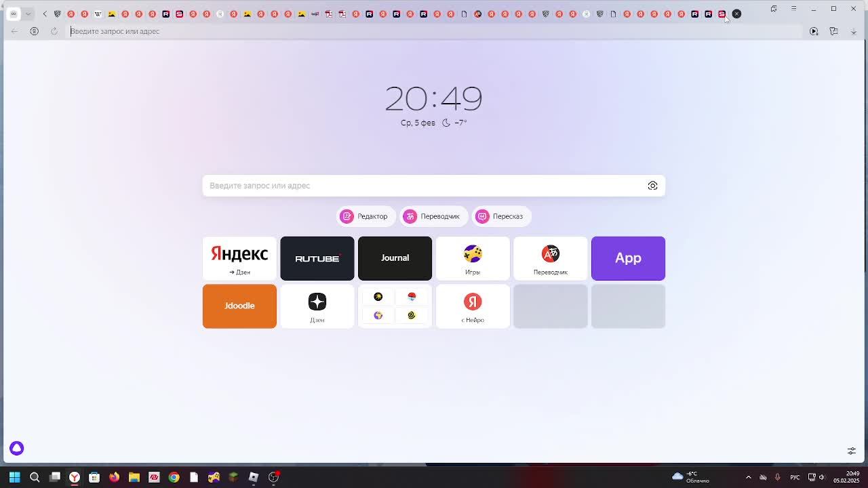Open the side panel icon in title bar
Screen dimensions: 868x488
[774, 8]
